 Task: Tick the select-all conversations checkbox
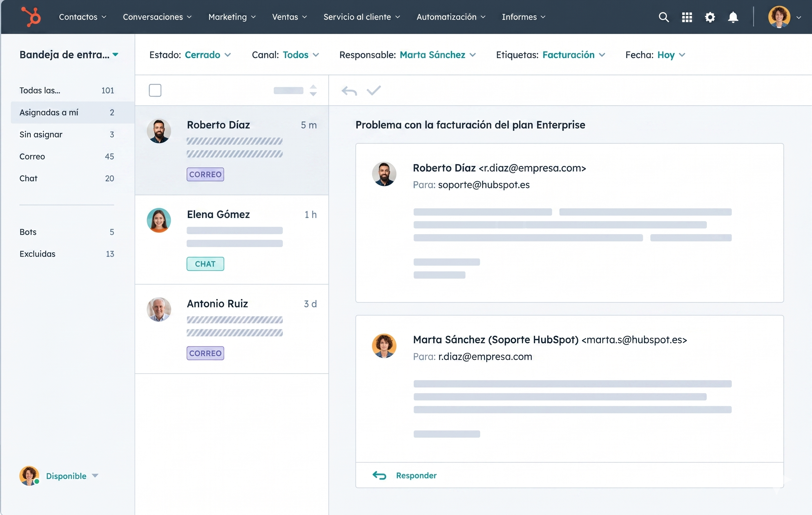pos(155,90)
